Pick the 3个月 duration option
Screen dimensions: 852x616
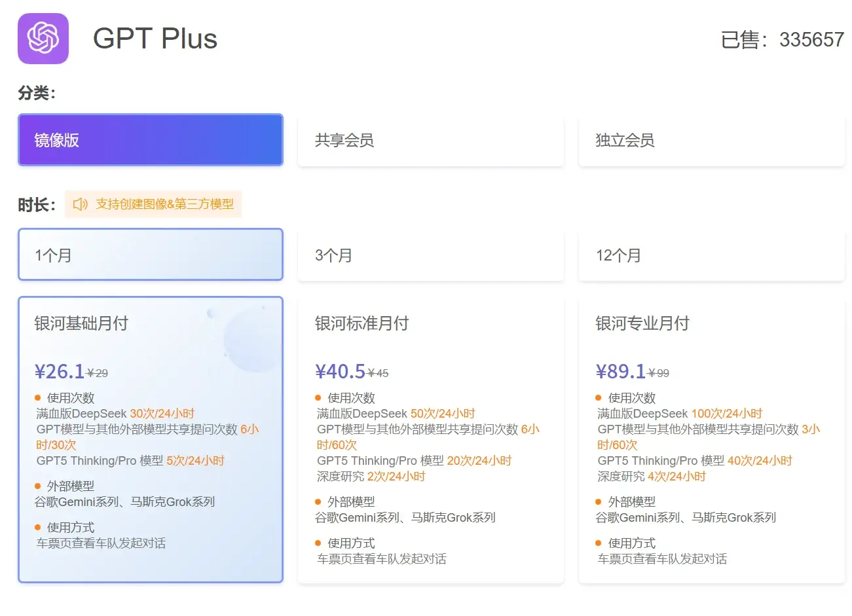tap(430, 255)
